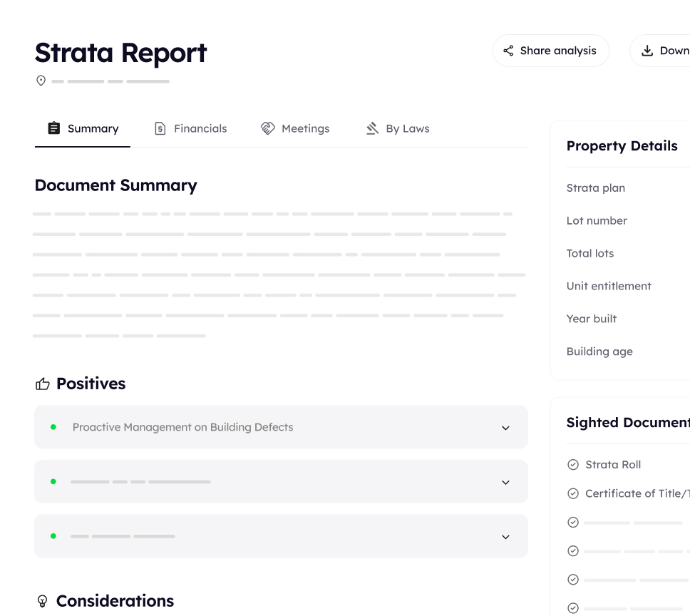Click the share icon in Share analysis
The height and width of the screenshot is (616, 690).
508,51
